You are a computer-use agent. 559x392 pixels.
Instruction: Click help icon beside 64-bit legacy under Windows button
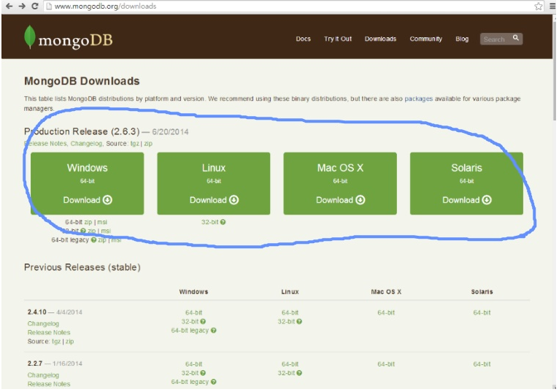tap(93, 239)
